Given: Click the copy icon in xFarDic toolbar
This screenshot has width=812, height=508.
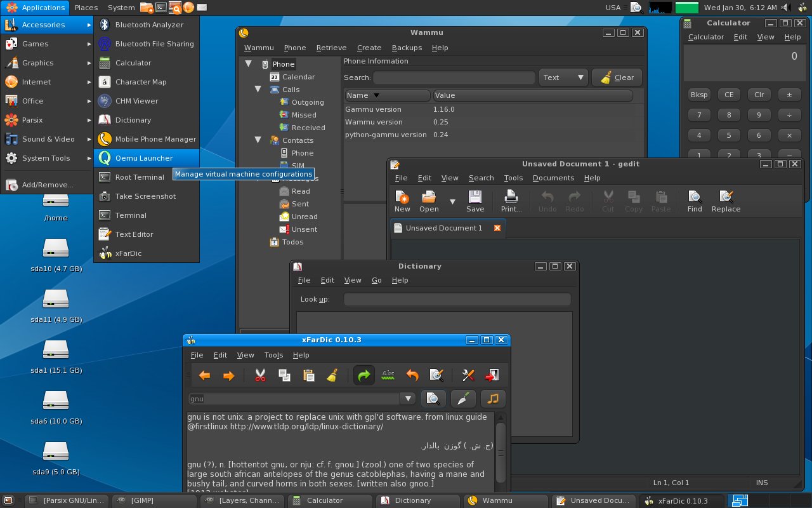Looking at the screenshot, I should (284, 376).
